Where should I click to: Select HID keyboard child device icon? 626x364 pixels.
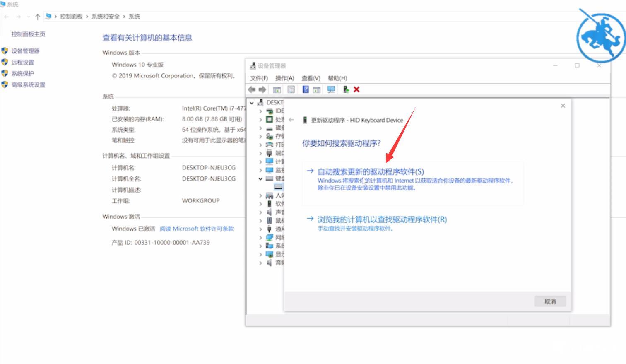tap(278, 187)
